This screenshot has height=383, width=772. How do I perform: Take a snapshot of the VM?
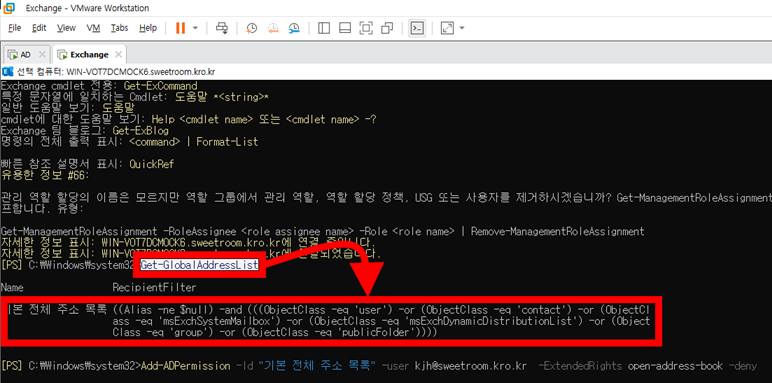point(252,28)
